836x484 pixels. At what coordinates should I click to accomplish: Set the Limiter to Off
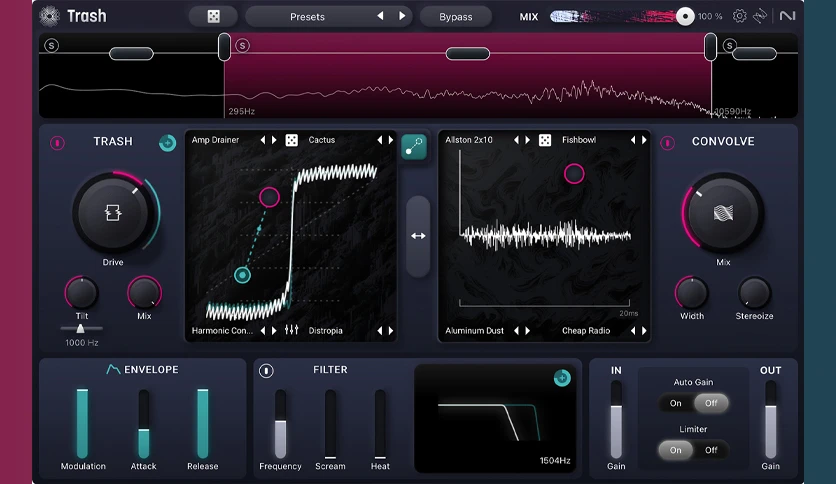(711, 450)
